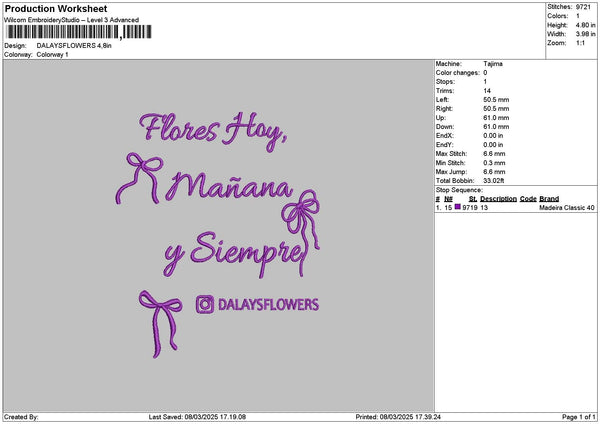
Task: Click the Max Jump value 6.6 mm
Action: tap(494, 172)
